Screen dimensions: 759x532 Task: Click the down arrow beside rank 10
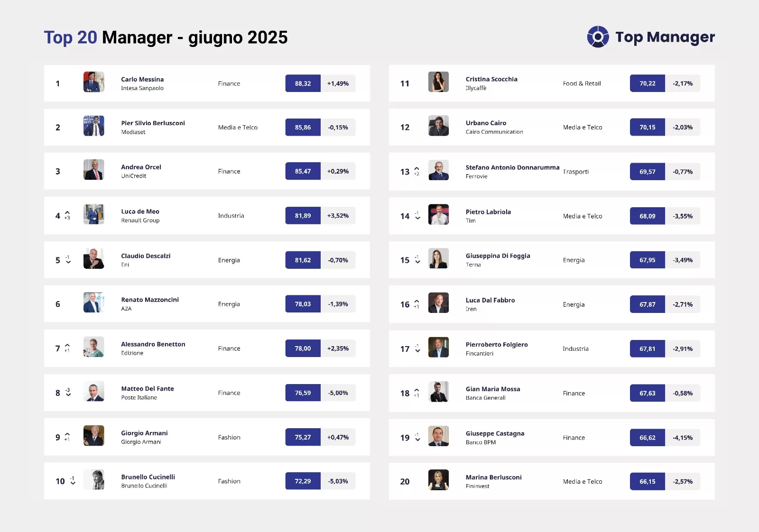pyautogui.click(x=73, y=483)
